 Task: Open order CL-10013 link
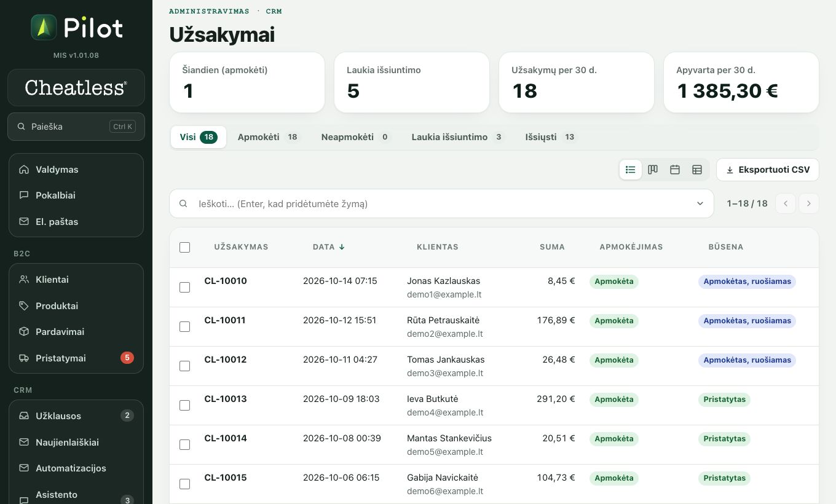coord(226,399)
